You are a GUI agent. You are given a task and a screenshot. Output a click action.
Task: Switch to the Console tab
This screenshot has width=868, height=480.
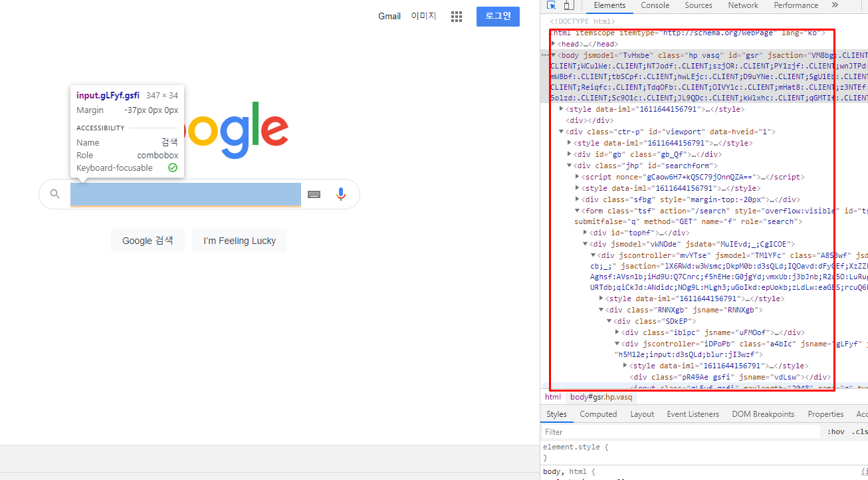[x=655, y=5]
